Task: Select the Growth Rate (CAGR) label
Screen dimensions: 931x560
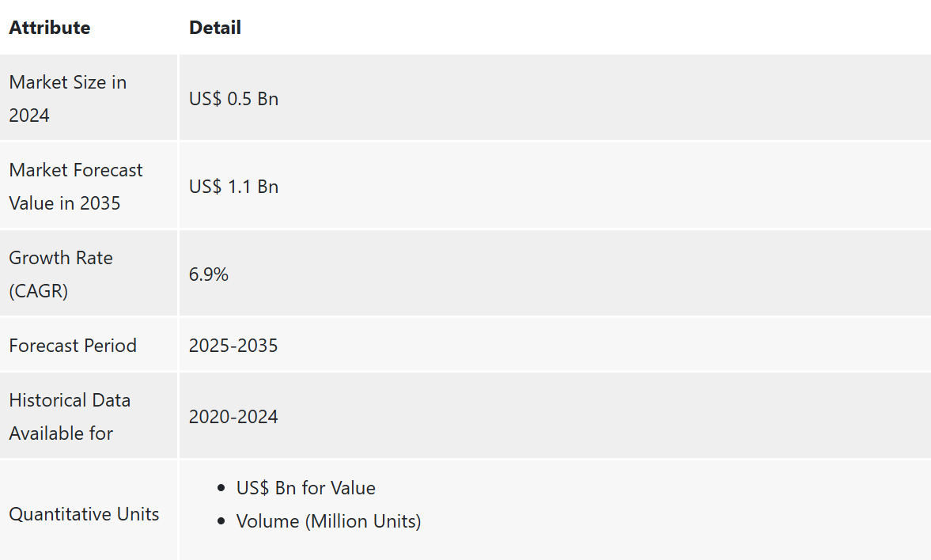Action: pyautogui.click(x=61, y=274)
